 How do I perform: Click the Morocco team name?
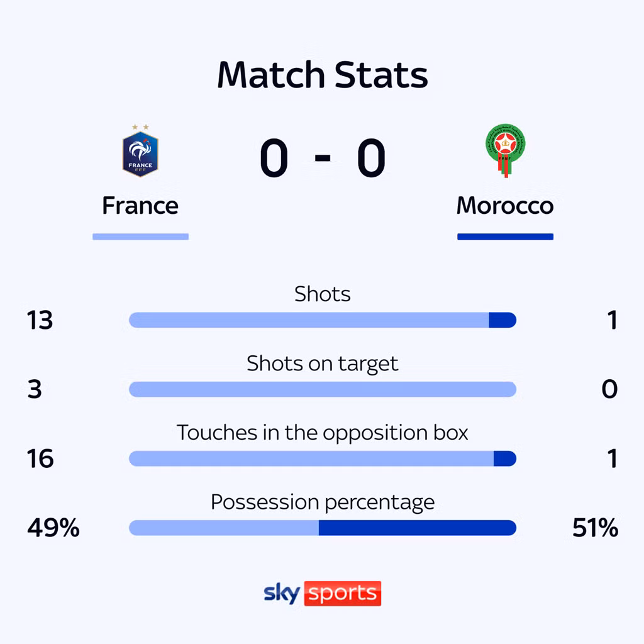pos(505,206)
